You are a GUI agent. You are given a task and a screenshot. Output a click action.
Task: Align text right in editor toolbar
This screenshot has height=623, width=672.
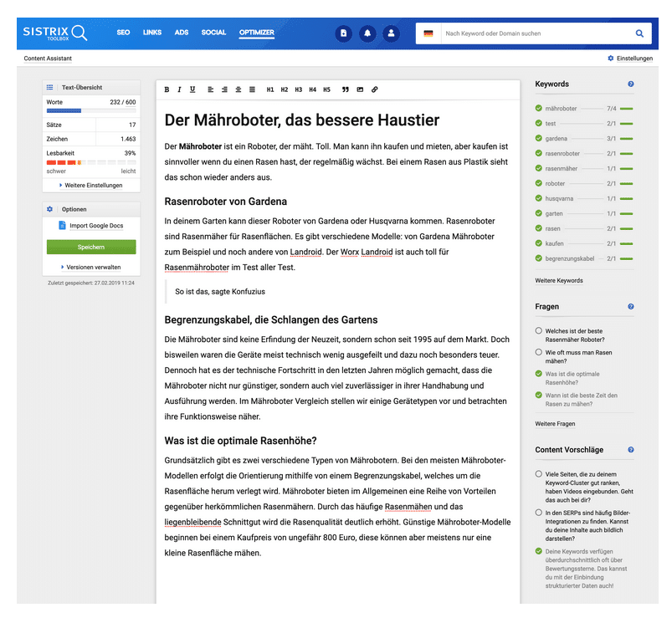[224, 89]
